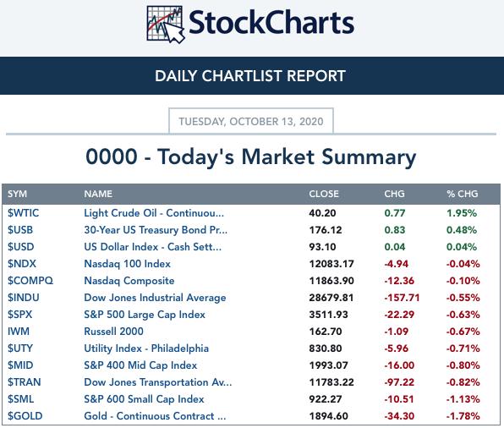This screenshot has width=504, height=428.
Task: Open S&P 400 Mid Cap Index link
Action: 140,365
